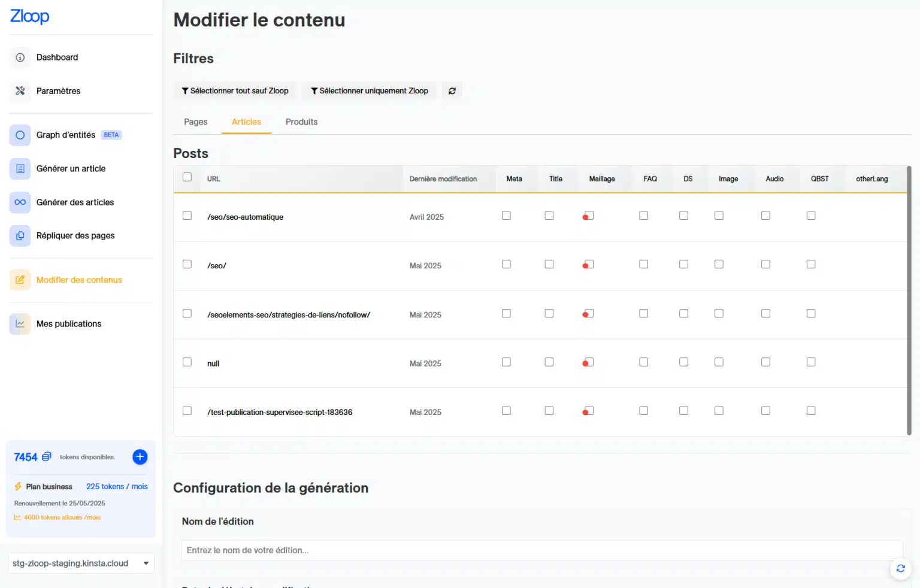This screenshot has height=588, width=920.
Task: Click the Zloop logo
Action: [30, 16]
